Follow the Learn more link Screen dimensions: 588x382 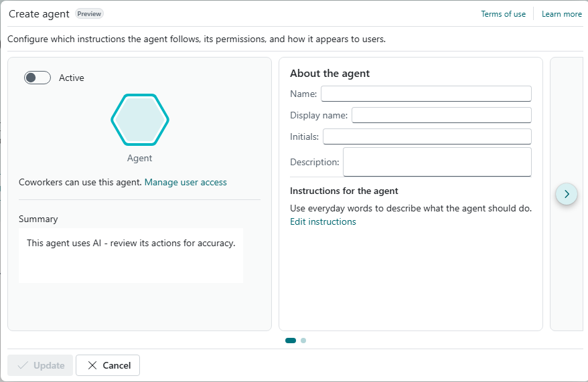tap(561, 14)
